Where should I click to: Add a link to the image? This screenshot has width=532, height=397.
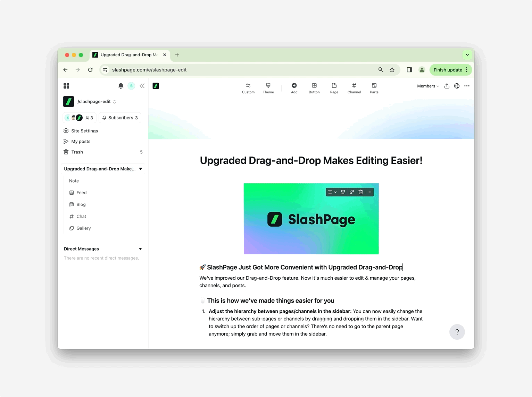pyautogui.click(x=352, y=192)
